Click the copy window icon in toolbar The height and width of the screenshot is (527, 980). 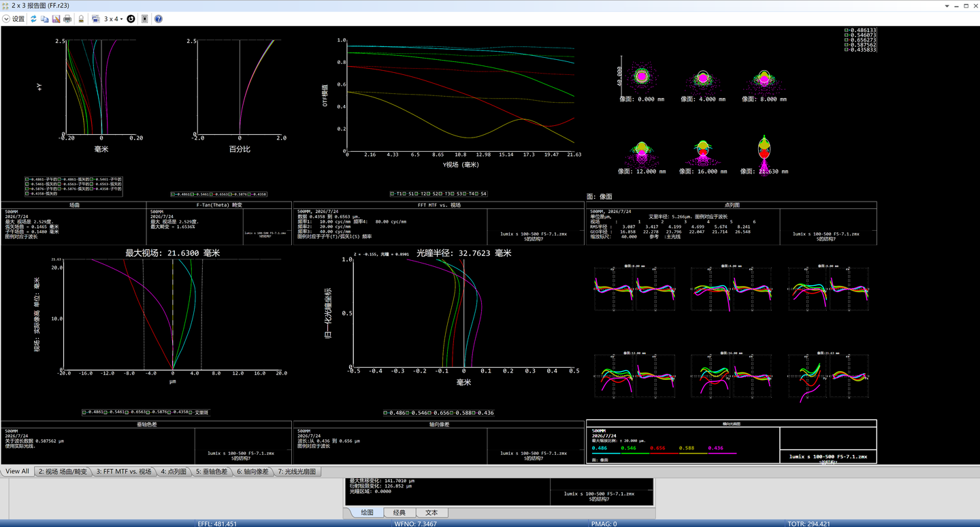45,19
